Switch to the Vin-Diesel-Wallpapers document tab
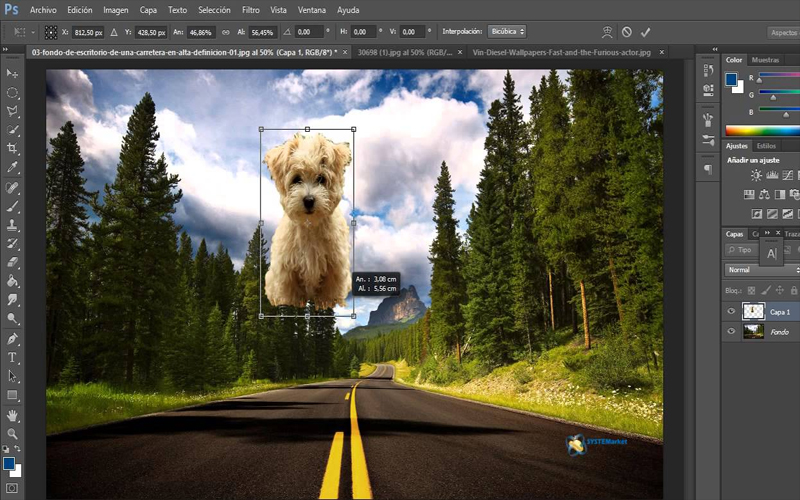Image resolution: width=800 pixels, height=500 pixels. 561,50
